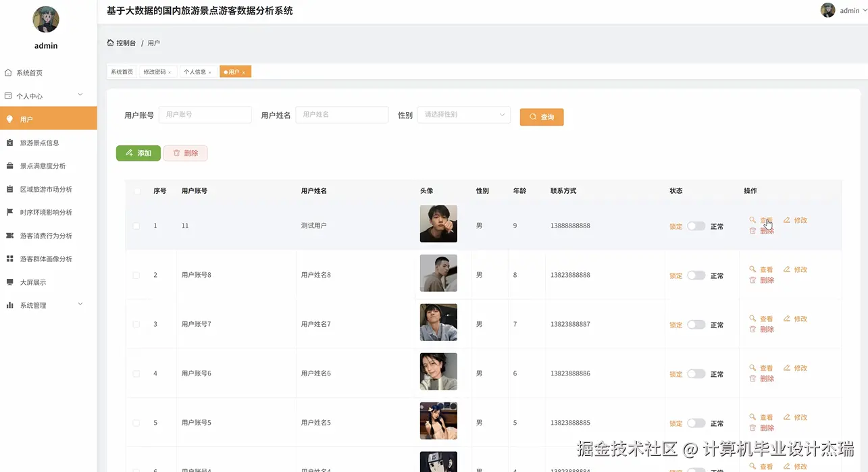Open the 性别 select dropdown
Screen dimensions: 868x472
(463, 115)
